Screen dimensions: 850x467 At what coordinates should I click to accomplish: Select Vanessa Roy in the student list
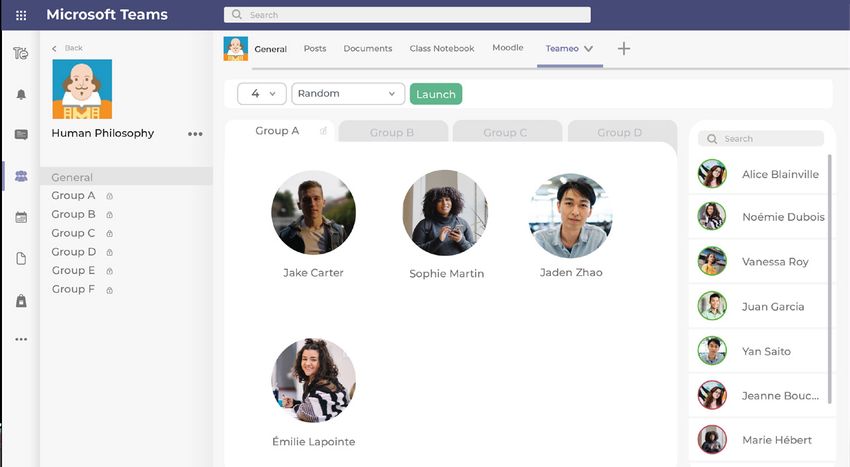click(761, 261)
